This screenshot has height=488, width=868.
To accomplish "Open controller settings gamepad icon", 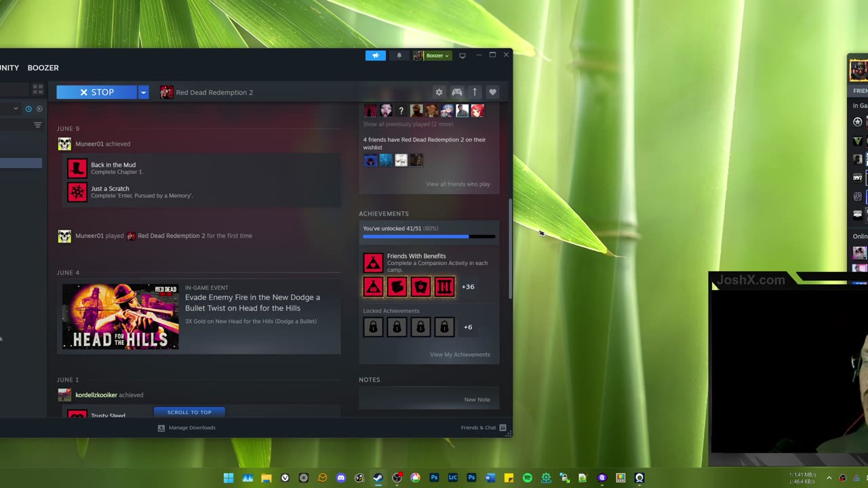I will 457,92.
